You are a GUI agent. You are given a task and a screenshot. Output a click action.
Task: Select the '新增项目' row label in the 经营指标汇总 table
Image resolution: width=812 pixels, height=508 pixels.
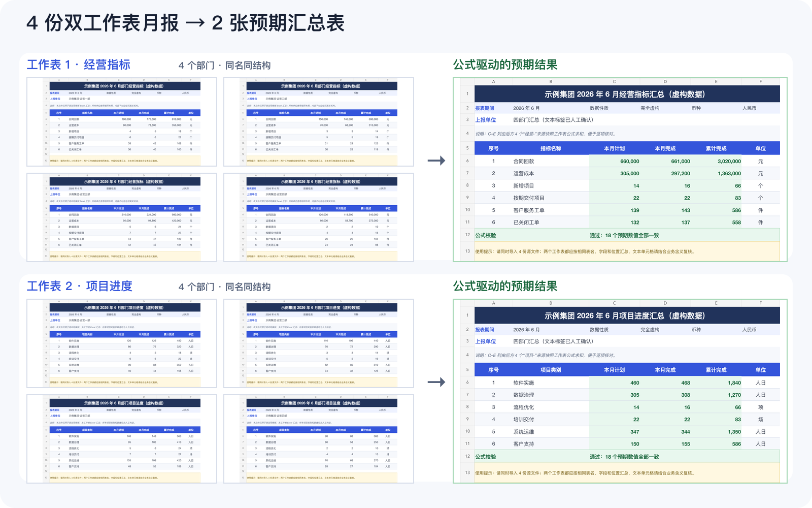tap(524, 185)
